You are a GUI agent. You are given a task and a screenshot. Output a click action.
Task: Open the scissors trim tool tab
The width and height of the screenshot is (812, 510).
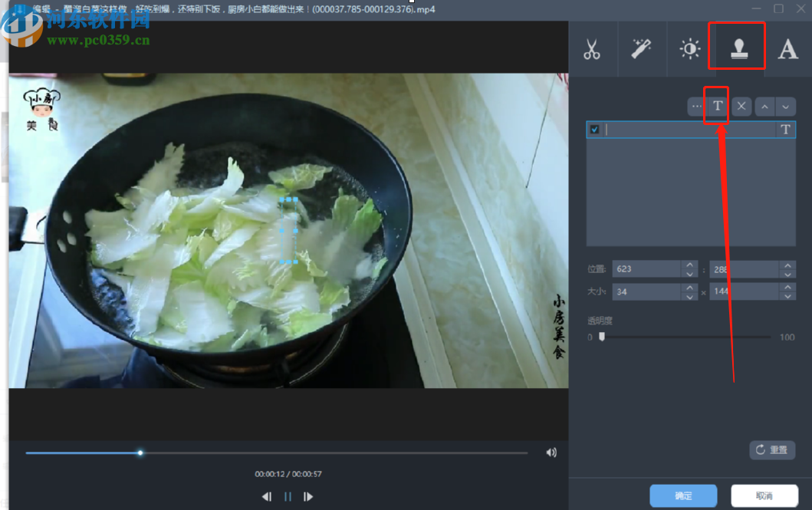(x=592, y=49)
